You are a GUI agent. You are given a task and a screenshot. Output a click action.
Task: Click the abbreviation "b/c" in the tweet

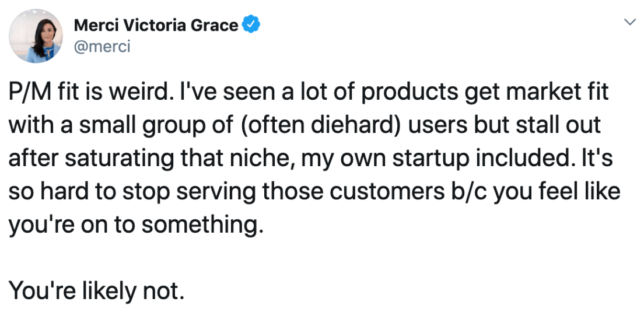pos(470,192)
